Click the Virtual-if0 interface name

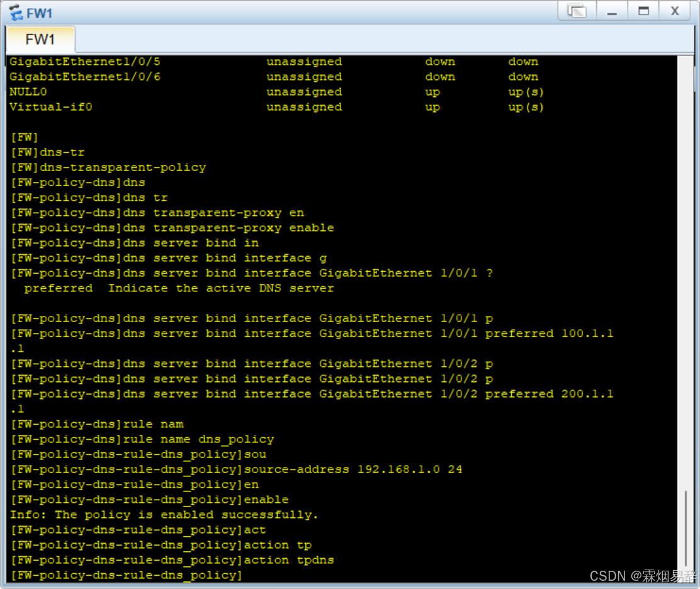pyautogui.click(x=51, y=107)
